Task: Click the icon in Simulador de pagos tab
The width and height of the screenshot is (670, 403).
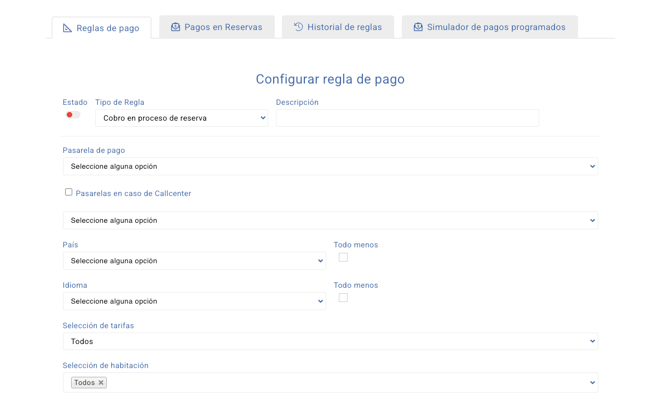Action: tap(418, 27)
